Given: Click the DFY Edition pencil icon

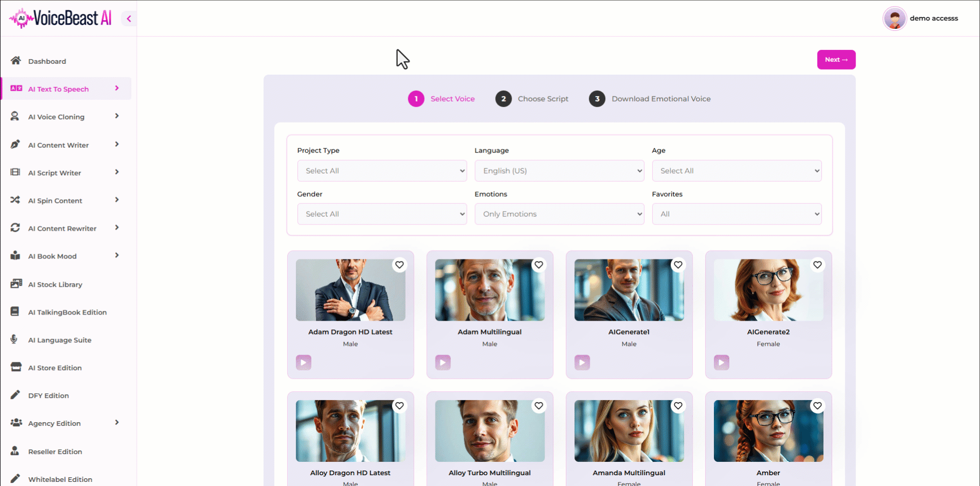Looking at the screenshot, I should click(x=15, y=395).
